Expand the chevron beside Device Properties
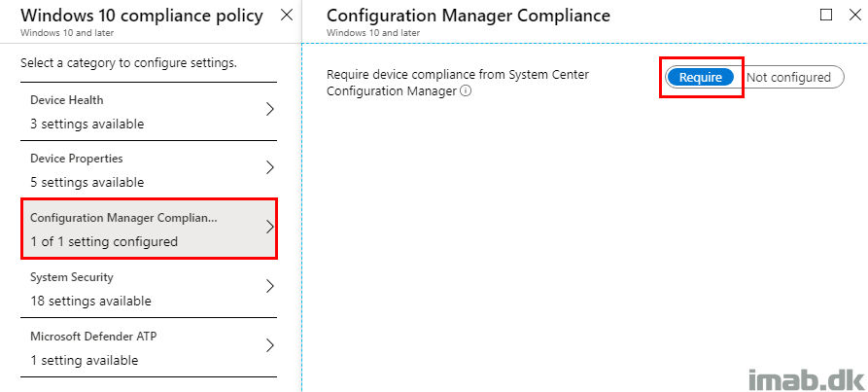The image size is (868, 392). click(270, 167)
